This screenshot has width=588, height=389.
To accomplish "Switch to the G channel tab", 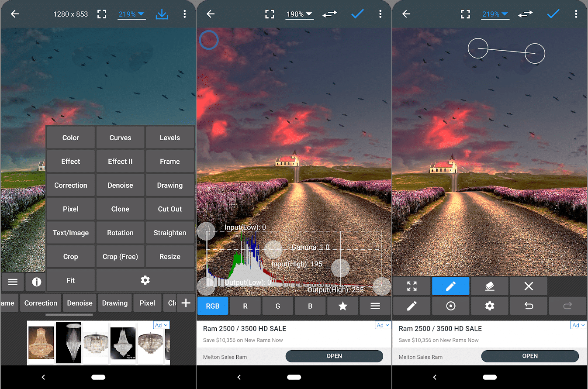I will point(277,306).
